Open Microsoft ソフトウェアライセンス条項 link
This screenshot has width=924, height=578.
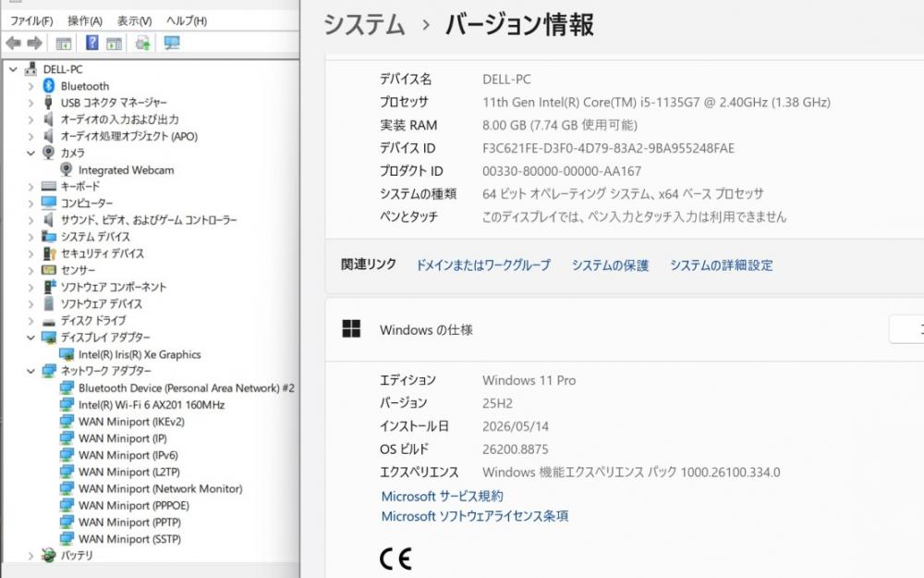475,516
